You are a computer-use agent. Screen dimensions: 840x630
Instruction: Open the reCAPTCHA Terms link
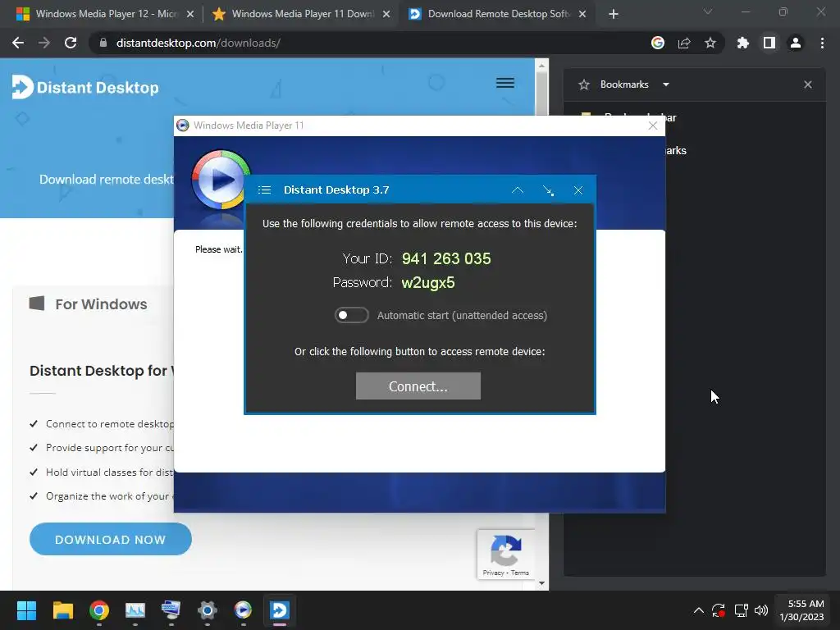519,573
